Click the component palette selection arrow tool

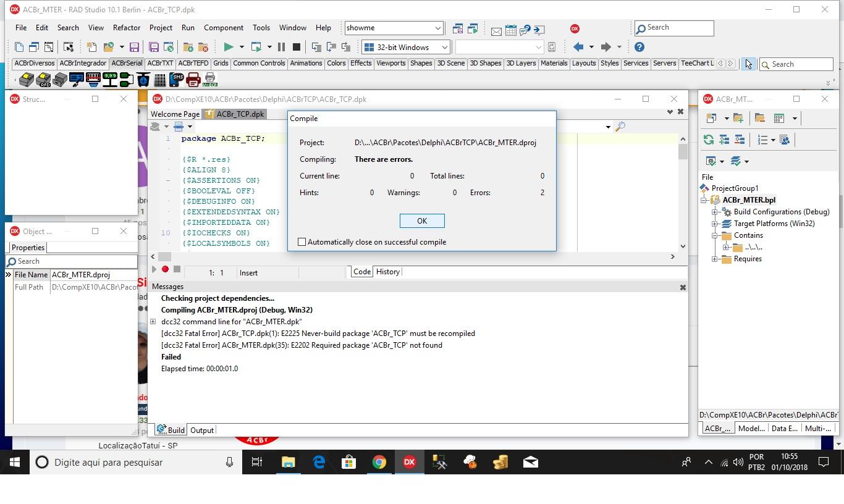point(748,64)
